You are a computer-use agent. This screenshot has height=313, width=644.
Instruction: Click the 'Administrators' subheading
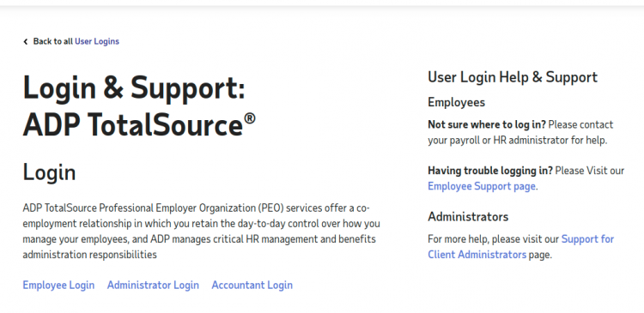click(x=468, y=216)
